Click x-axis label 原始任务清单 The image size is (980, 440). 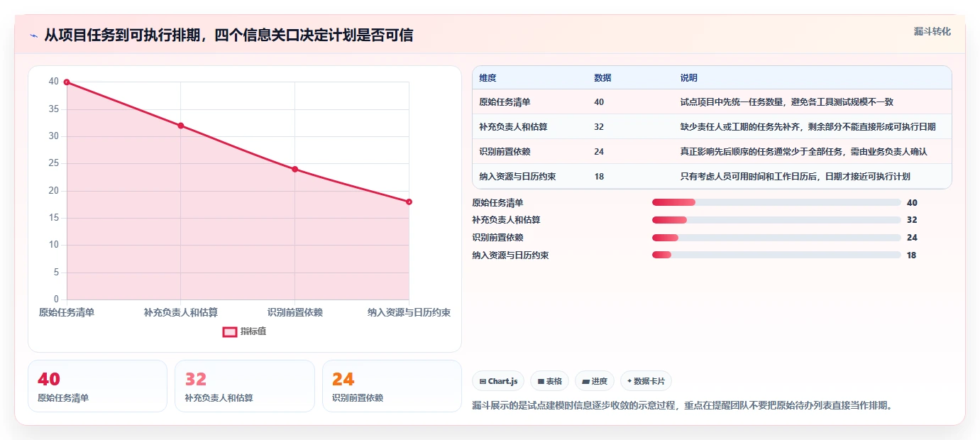(x=67, y=312)
